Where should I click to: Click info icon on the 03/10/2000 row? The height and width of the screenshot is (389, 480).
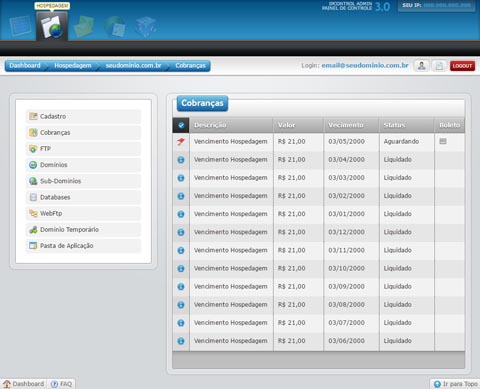[181, 268]
